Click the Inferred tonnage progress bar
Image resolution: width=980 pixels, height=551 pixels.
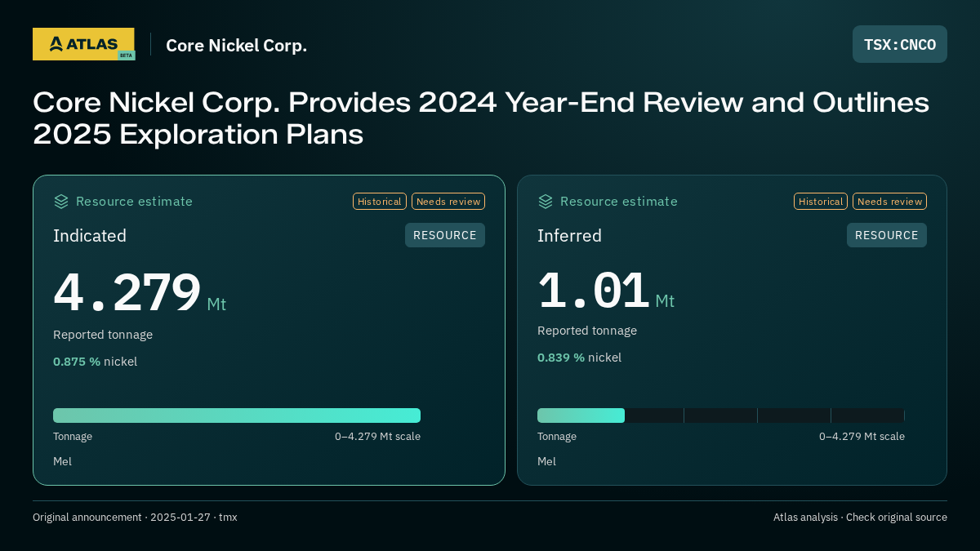721,415
